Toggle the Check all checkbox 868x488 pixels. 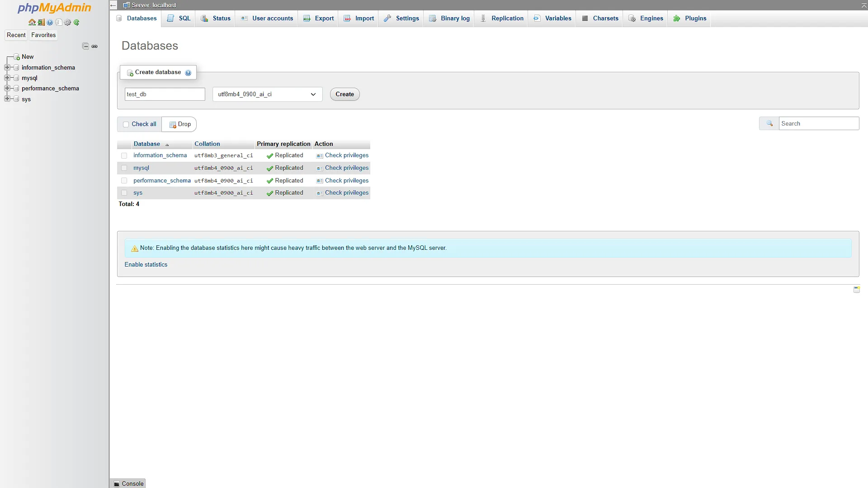click(x=126, y=125)
